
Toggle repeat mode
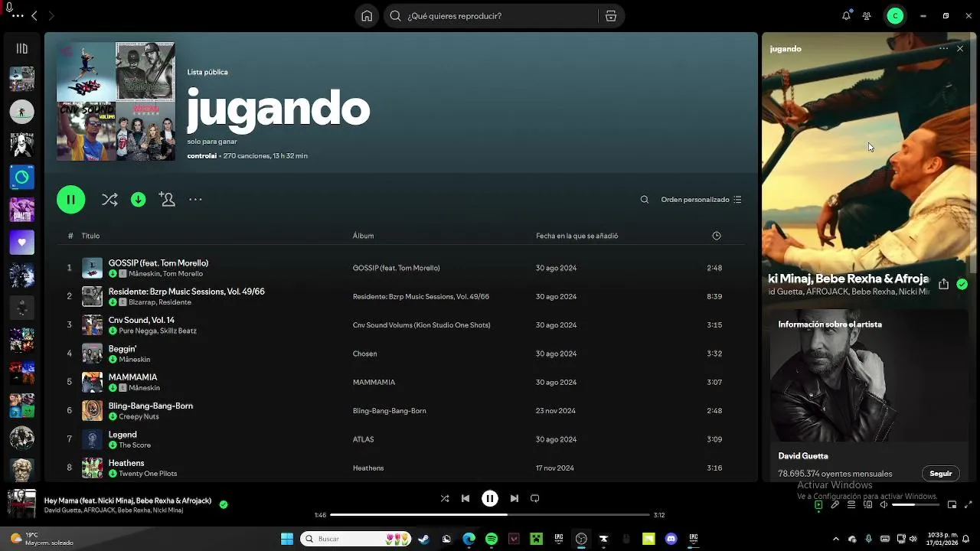(535, 498)
